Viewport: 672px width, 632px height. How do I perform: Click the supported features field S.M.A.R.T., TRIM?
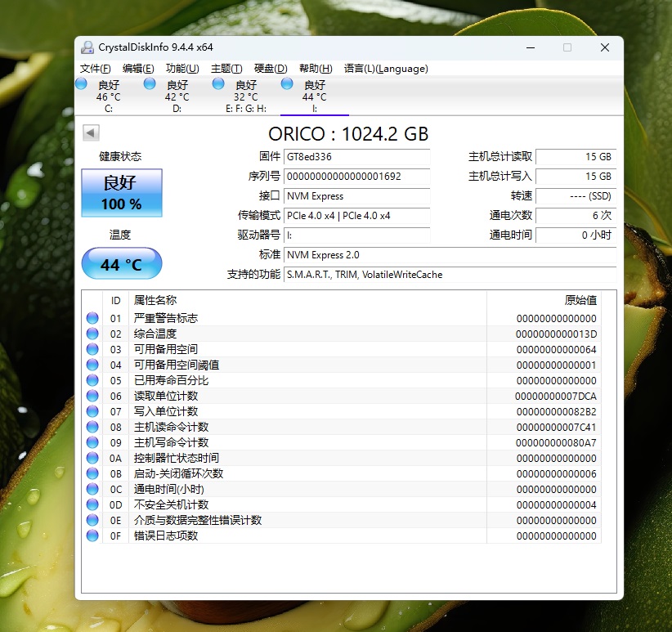pyautogui.click(x=450, y=275)
